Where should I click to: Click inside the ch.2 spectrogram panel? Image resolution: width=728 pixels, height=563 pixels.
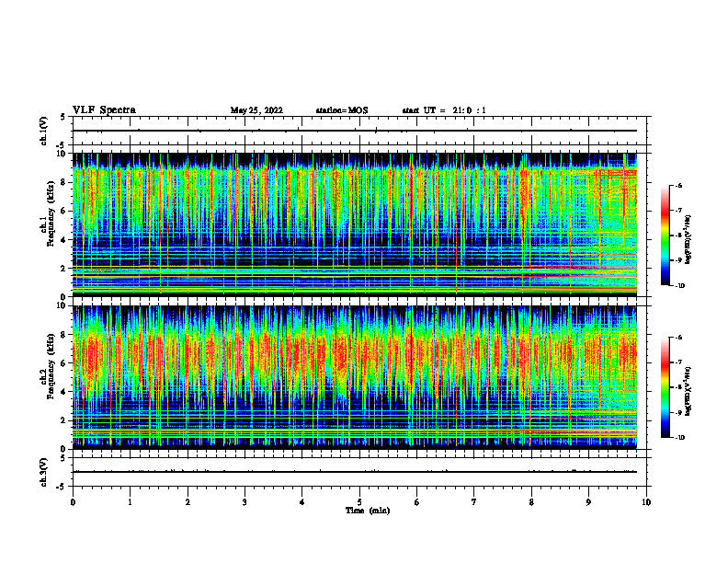(355, 377)
